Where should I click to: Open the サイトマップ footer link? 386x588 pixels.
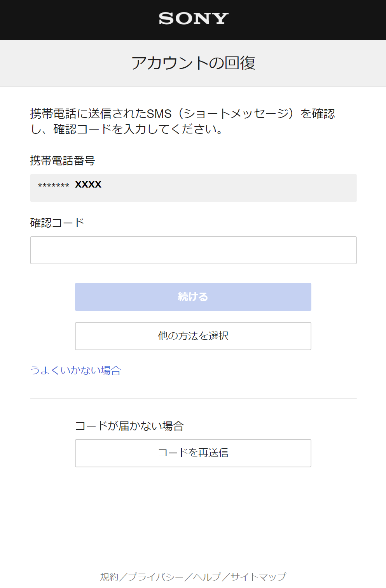(x=258, y=577)
